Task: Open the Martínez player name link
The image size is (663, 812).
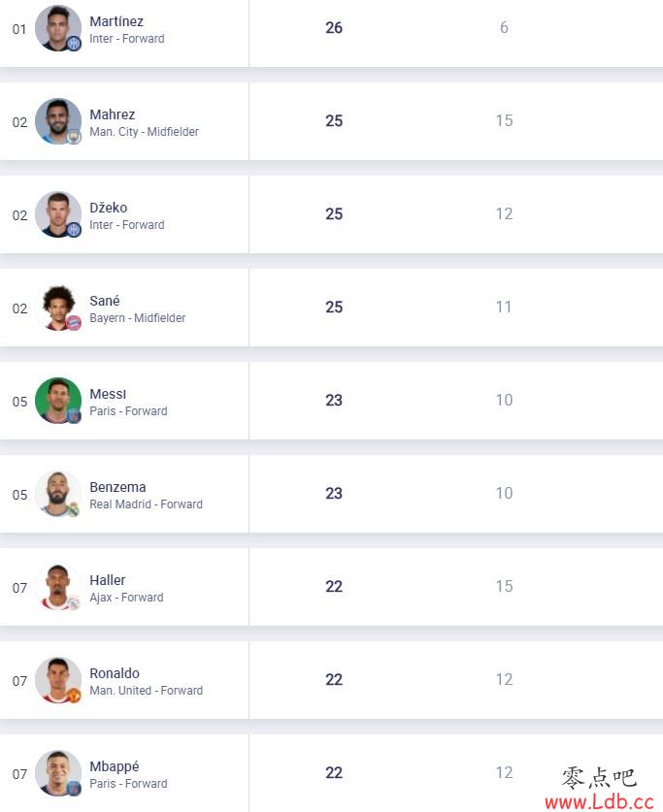Action: point(116,21)
